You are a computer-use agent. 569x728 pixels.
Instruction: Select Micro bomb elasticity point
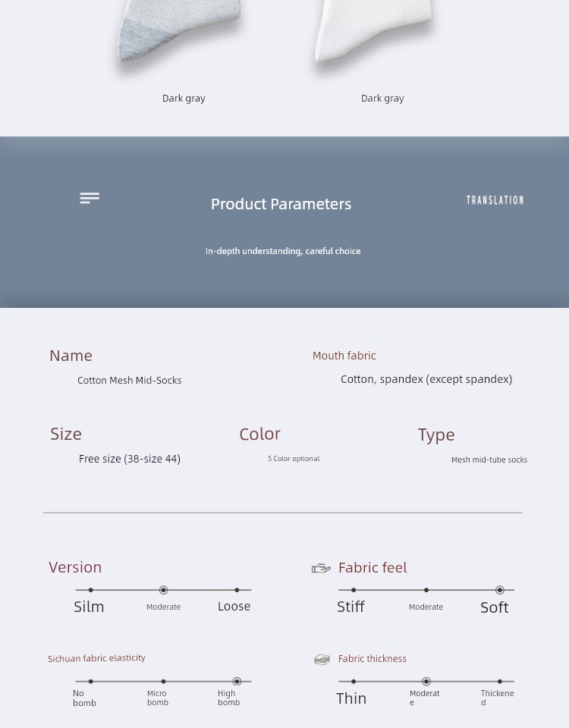[x=163, y=682]
